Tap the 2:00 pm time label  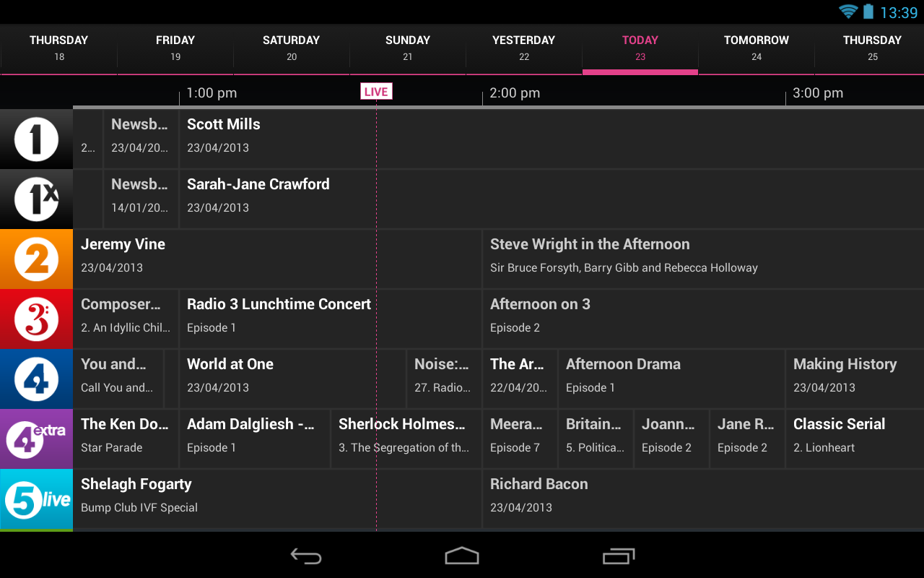coord(515,92)
